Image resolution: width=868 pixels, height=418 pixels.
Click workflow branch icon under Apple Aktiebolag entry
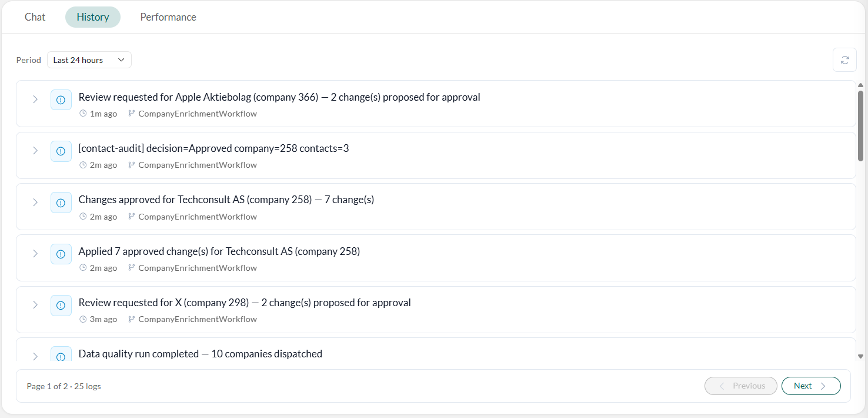(x=132, y=114)
